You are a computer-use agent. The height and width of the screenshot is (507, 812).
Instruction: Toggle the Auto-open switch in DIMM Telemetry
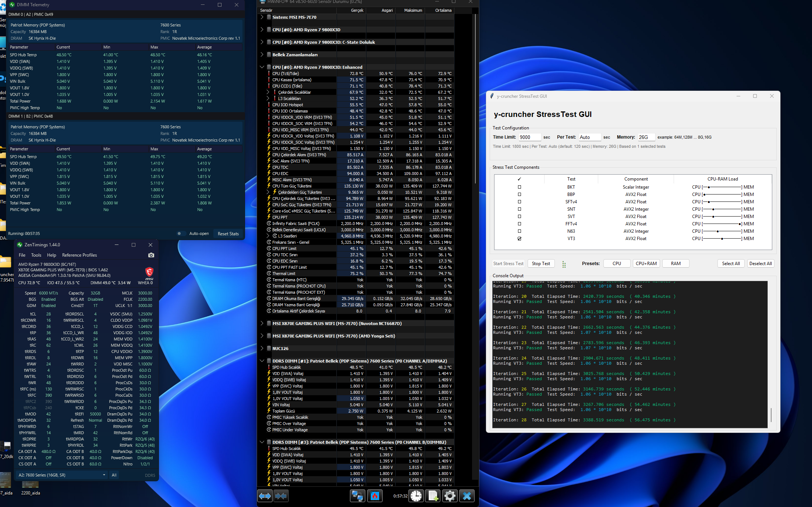pos(180,233)
